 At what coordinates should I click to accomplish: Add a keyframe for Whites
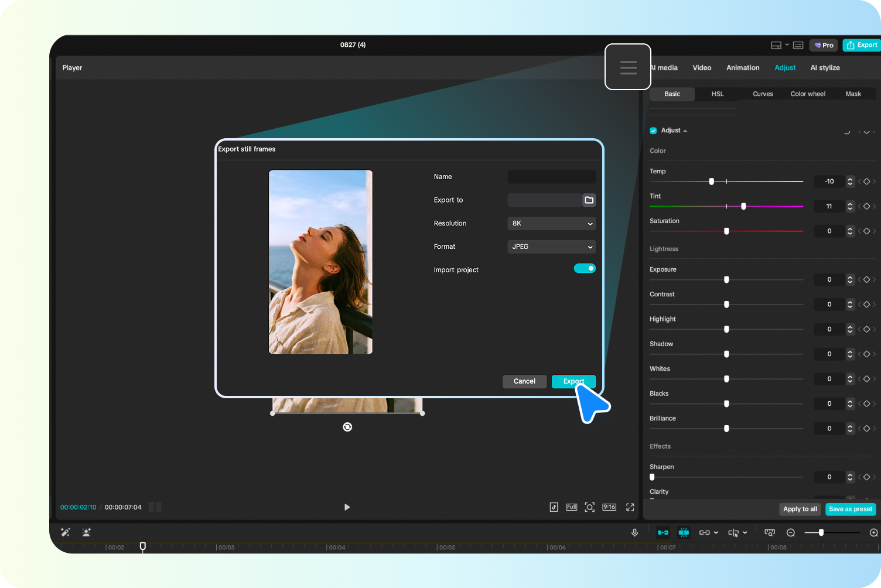click(x=866, y=379)
